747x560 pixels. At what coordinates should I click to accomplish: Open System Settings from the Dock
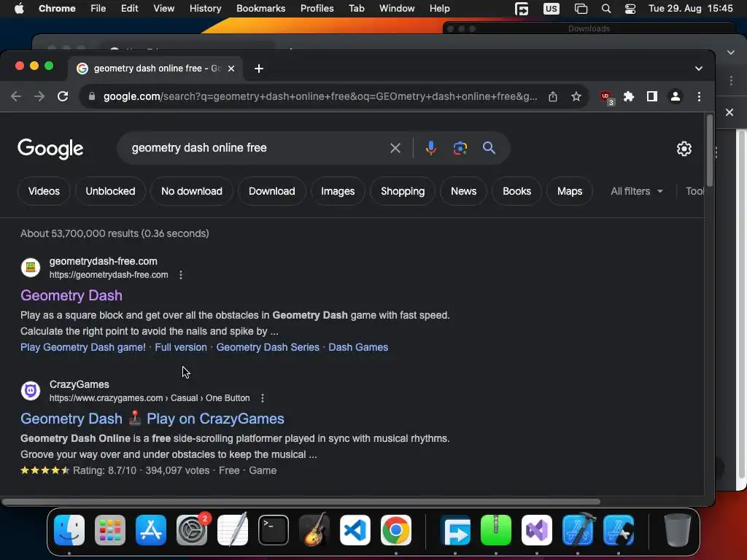[192, 530]
